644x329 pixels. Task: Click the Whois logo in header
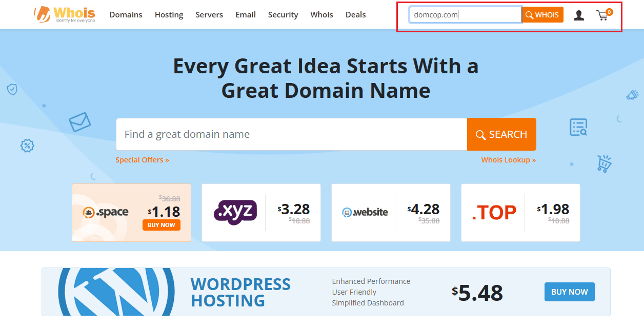point(65,14)
